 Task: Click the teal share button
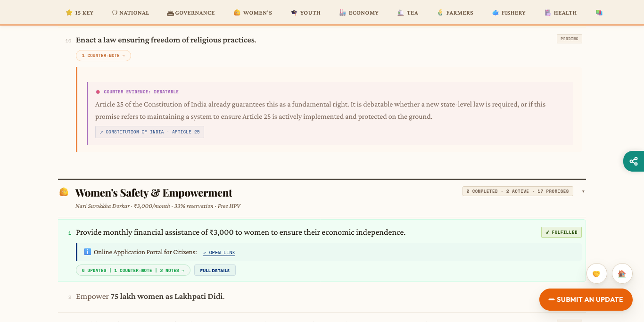click(x=634, y=161)
